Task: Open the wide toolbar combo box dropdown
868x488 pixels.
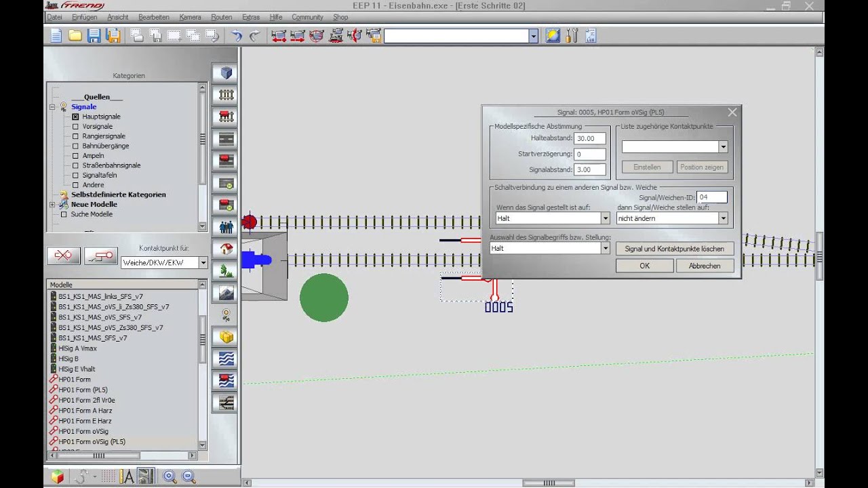Action: (534, 37)
